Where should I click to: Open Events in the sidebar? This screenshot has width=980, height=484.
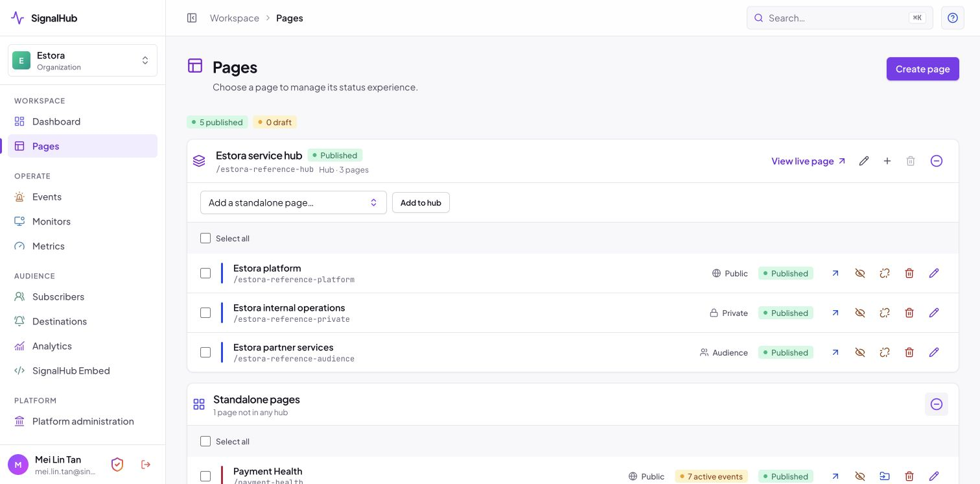[x=82, y=197]
